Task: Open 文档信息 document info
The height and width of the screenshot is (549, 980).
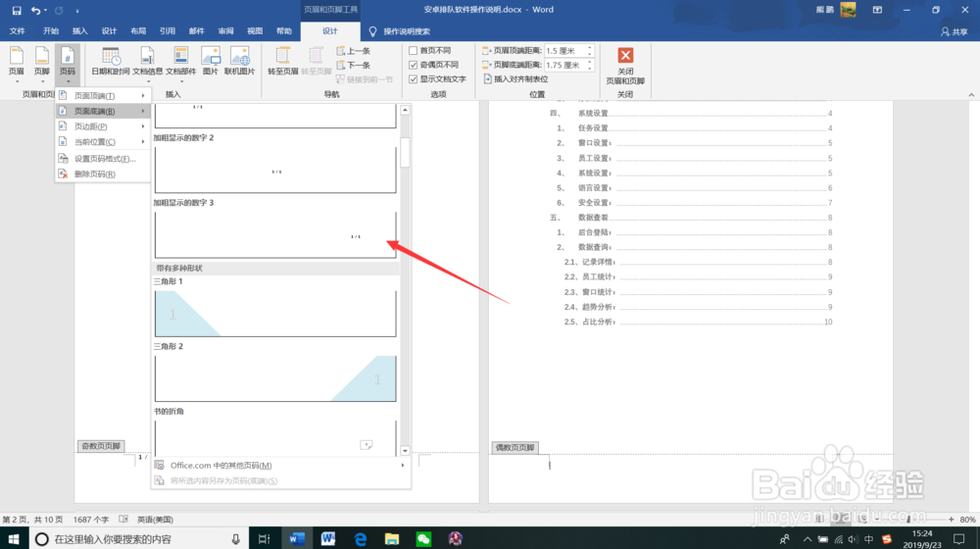Action: (148, 65)
